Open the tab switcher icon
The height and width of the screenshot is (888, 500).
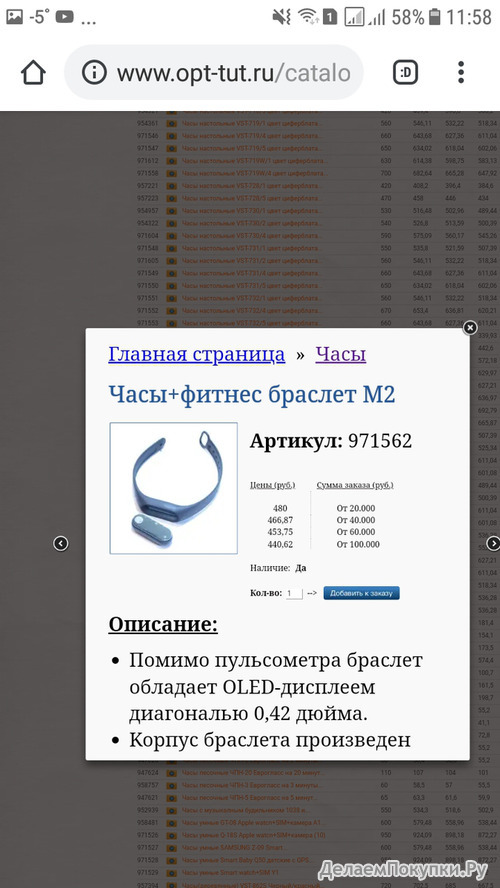pyautogui.click(x=405, y=72)
